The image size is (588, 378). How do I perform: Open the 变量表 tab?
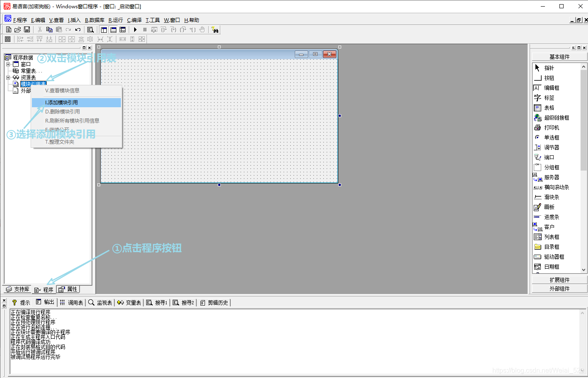click(x=129, y=303)
